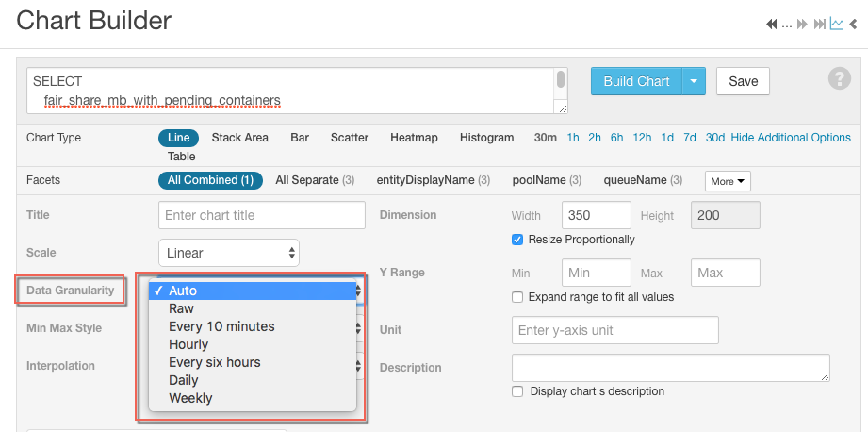This screenshot has width=868, height=432.
Task: Enable Expand range to fit all values
Action: 516,297
